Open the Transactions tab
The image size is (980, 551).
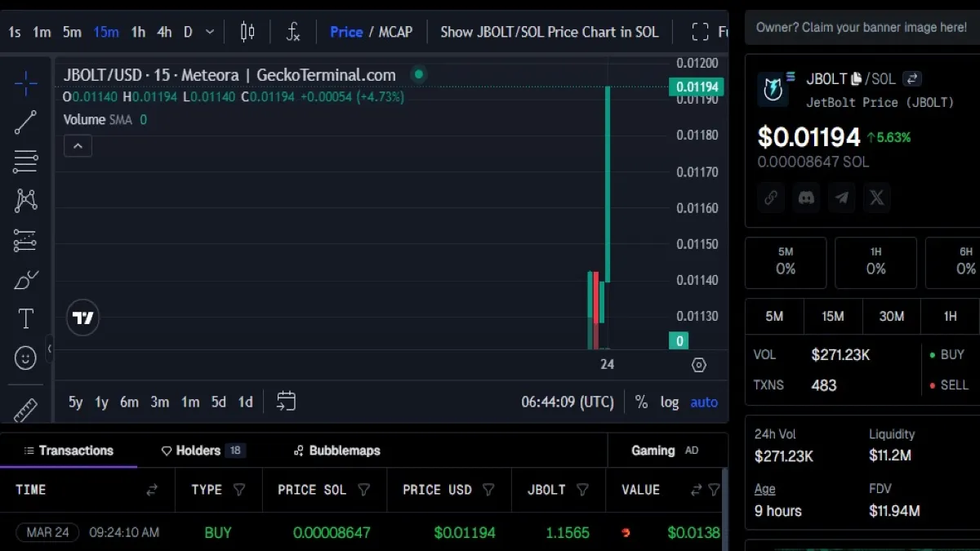coord(69,451)
